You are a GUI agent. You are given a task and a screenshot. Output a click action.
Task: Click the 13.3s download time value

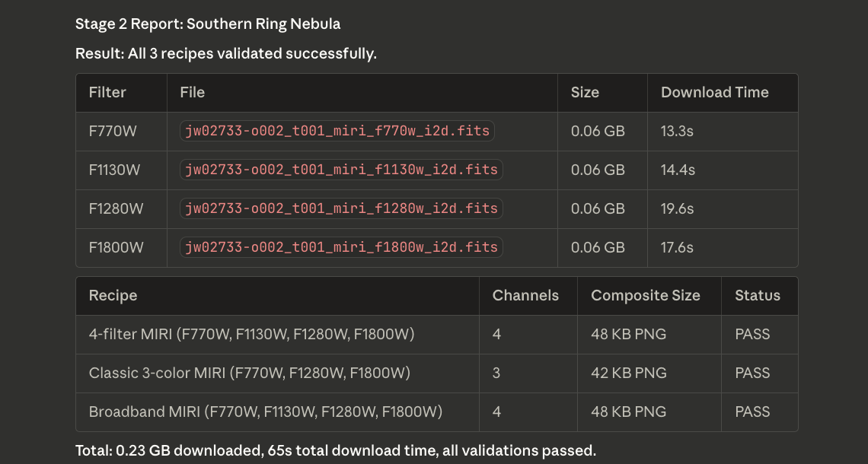677,131
